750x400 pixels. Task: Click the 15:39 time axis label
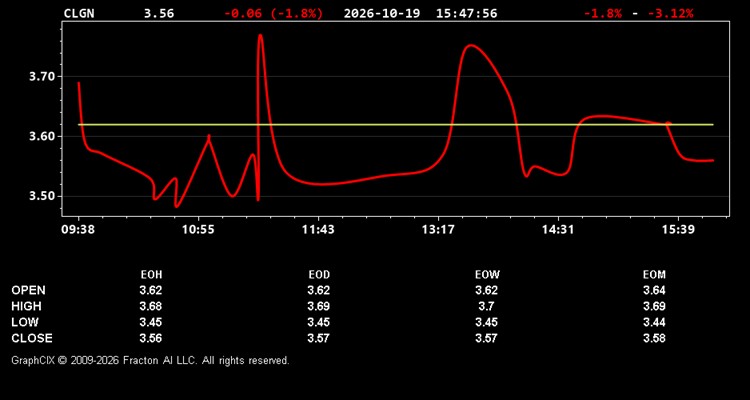(678, 230)
